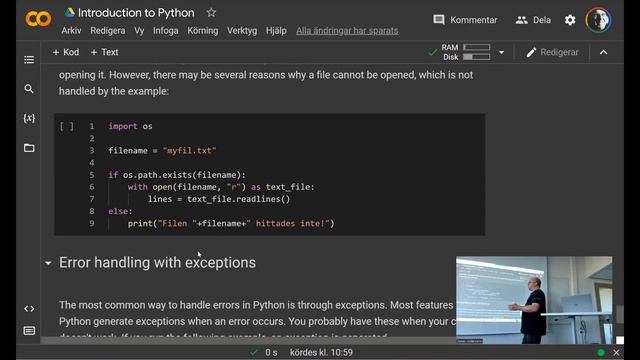
Task: Click the kördes kl. 10:59 status text
Action: tap(321, 352)
